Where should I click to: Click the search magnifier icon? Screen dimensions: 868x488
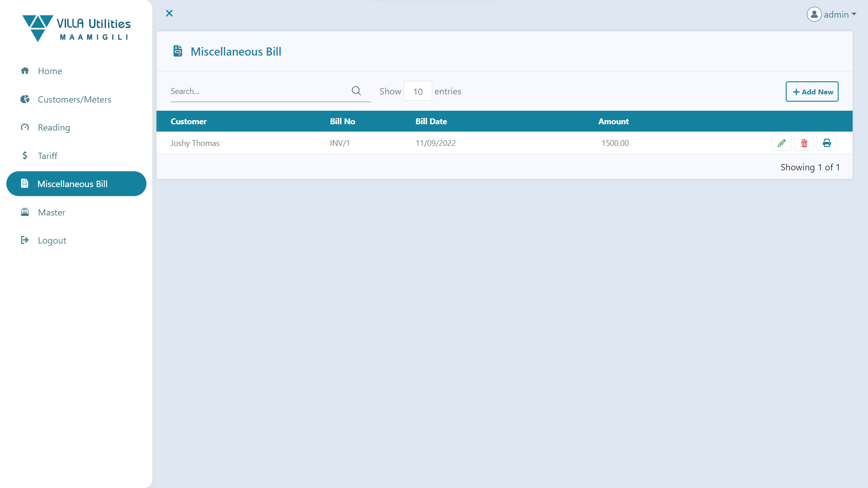click(356, 91)
